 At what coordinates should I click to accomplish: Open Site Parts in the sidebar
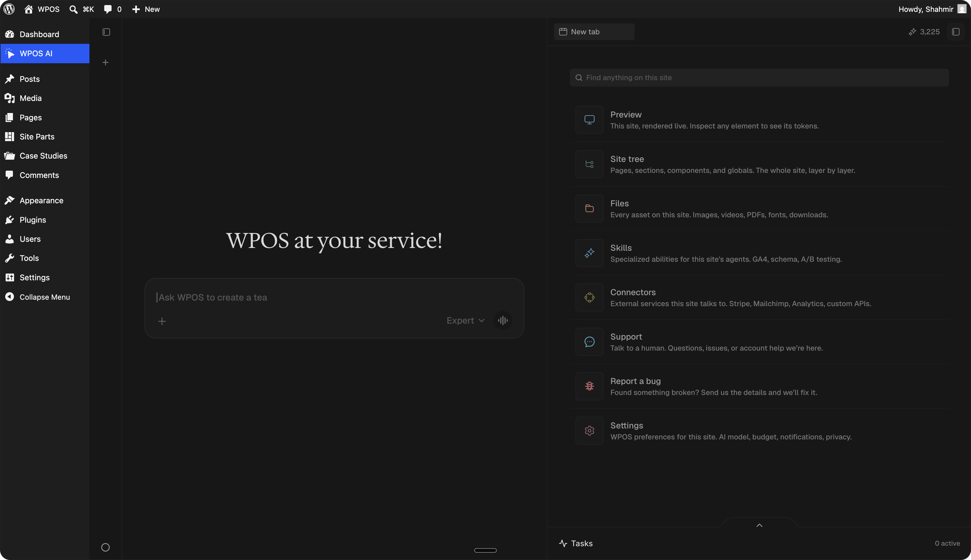[45, 137]
